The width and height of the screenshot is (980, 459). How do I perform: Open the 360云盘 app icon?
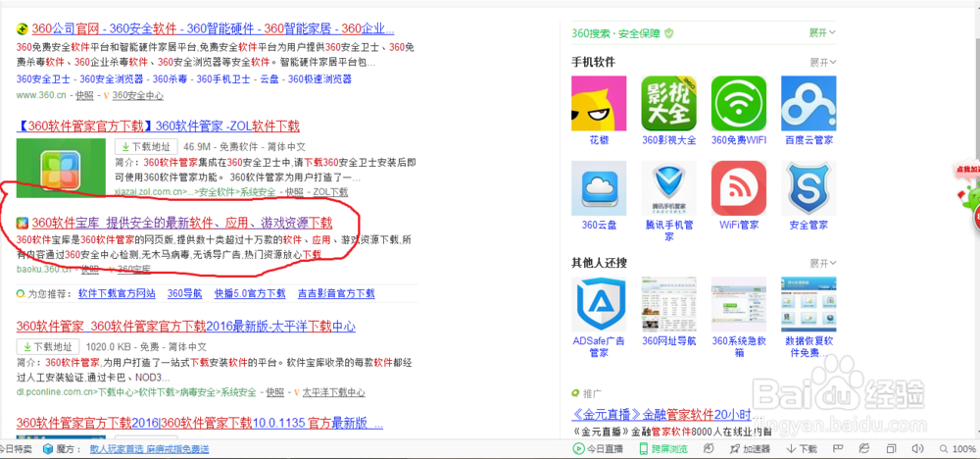point(599,188)
